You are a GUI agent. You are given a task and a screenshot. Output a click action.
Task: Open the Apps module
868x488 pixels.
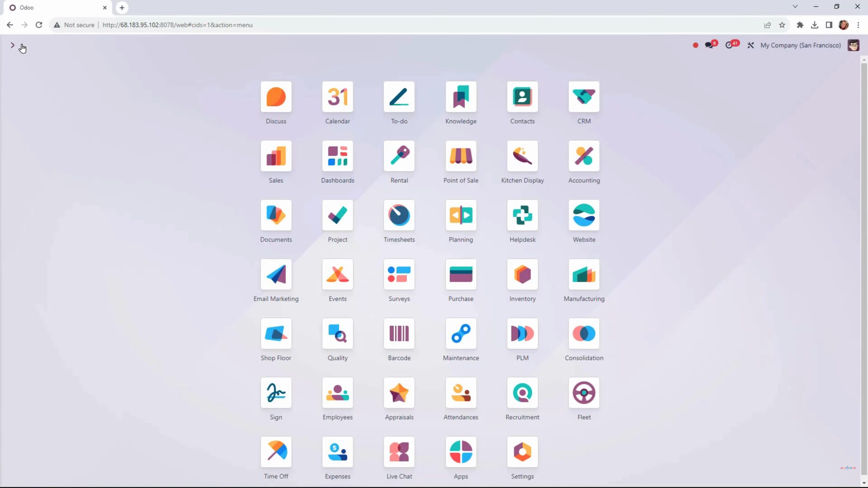tap(461, 452)
